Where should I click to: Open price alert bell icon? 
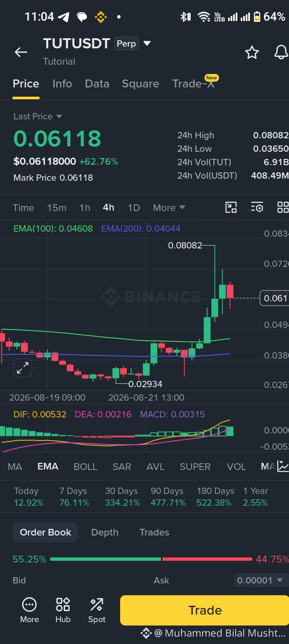[x=281, y=53]
